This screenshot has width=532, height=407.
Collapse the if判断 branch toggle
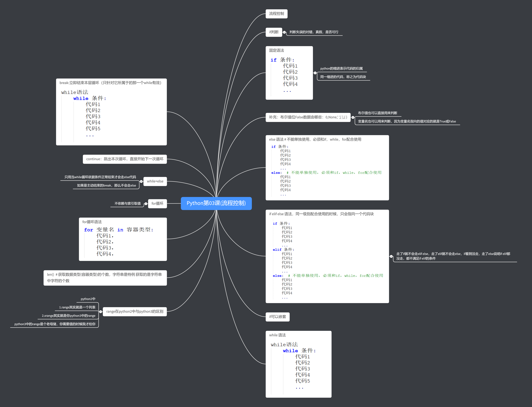click(x=284, y=32)
